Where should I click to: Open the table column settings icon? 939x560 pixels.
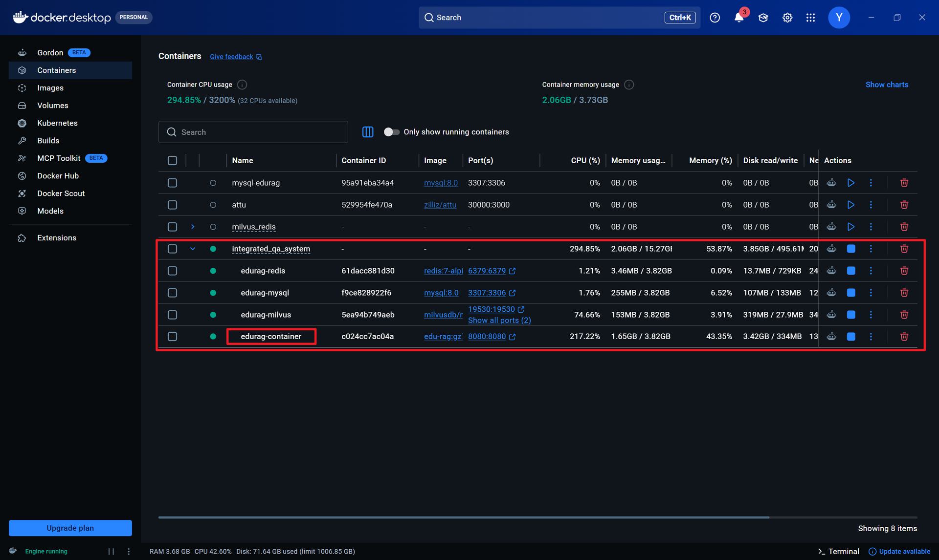click(368, 132)
